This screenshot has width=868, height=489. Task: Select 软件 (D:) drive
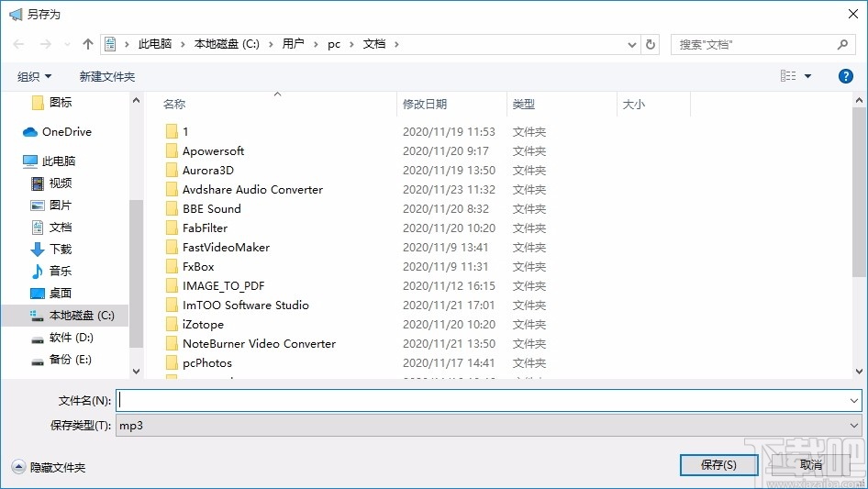click(62, 338)
